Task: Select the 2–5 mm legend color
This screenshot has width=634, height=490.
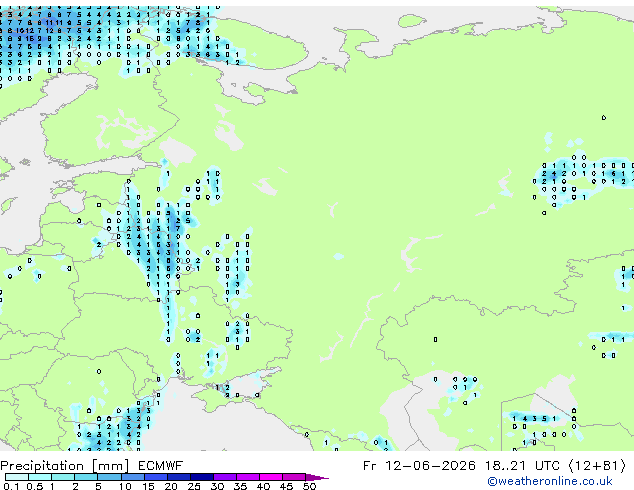Action: click(x=86, y=477)
